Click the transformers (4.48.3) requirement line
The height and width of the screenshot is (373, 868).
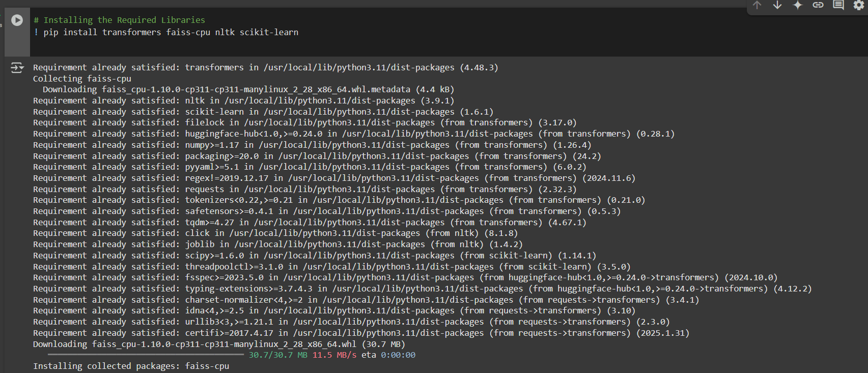click(x=266, y=67)
